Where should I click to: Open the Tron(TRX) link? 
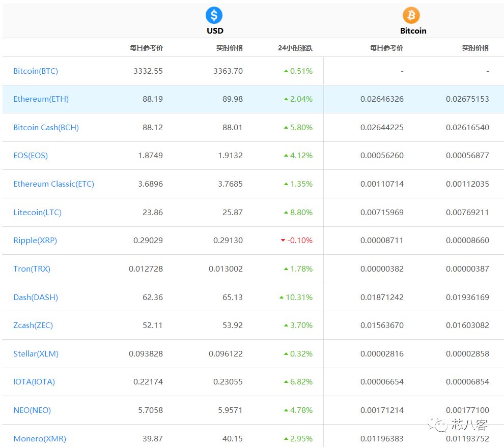point(32,269)
